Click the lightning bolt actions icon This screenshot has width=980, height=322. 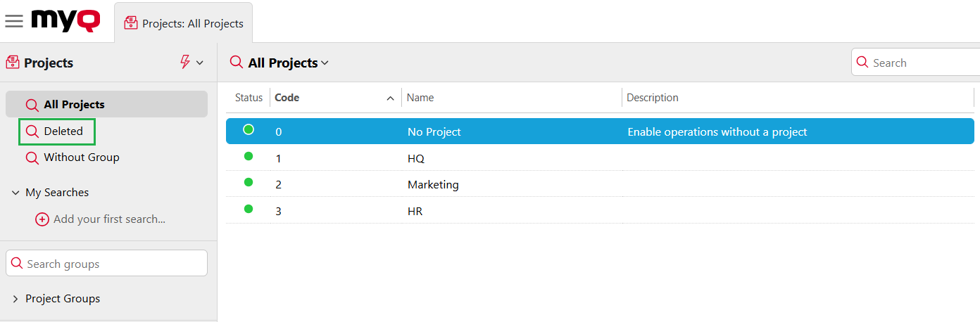tap(185, 63)
